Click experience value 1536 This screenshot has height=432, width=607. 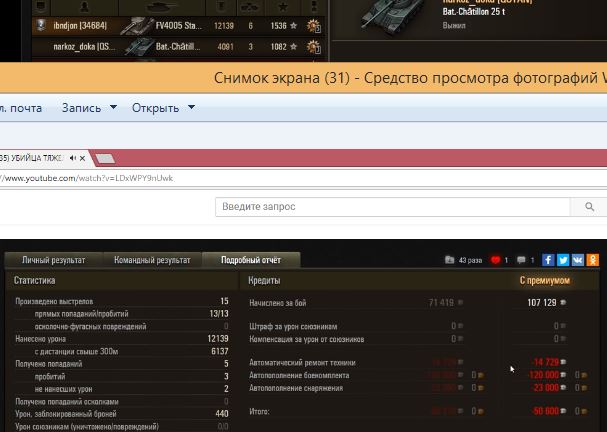(278, 26)
